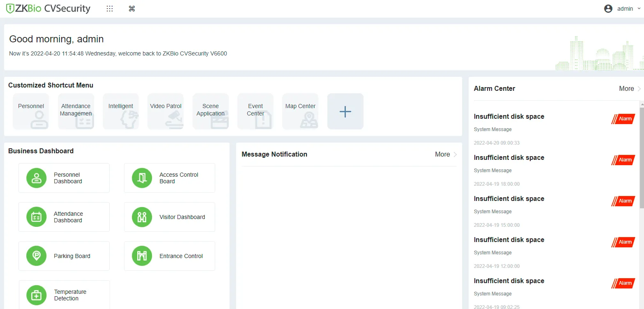Image resolution: width=644 pixels, height=309 pixels.
Task: Click the Alarm Center heading
Action: (494, 89)
